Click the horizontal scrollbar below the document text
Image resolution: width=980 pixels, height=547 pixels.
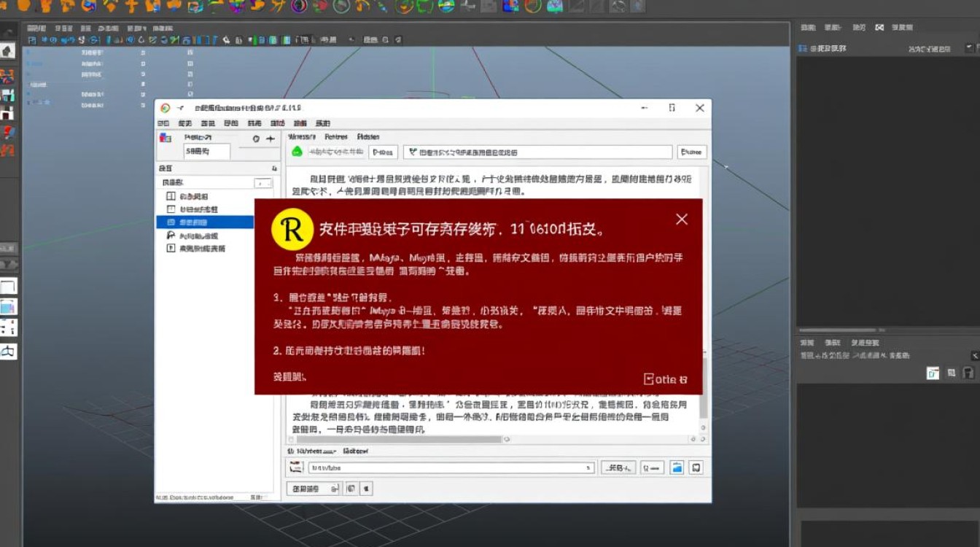pyautogui.click(x=398, y=439)
